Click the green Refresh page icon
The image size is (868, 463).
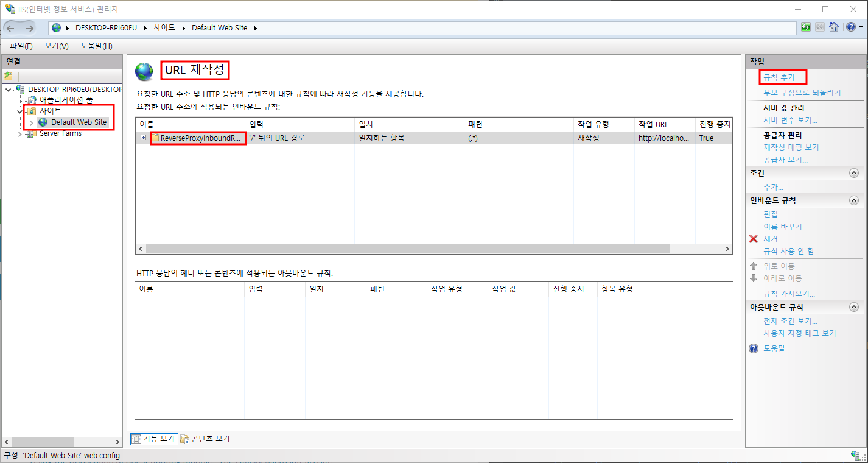(806, 27)
